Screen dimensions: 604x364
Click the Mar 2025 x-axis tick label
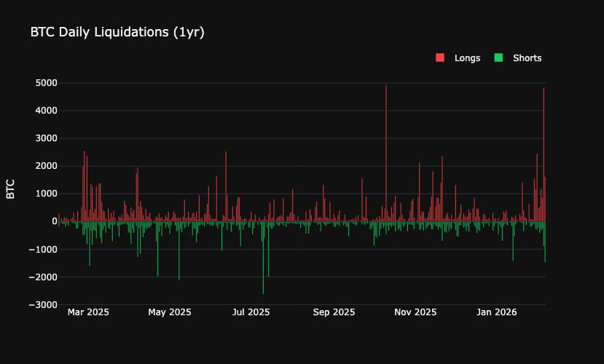[87, 312]
